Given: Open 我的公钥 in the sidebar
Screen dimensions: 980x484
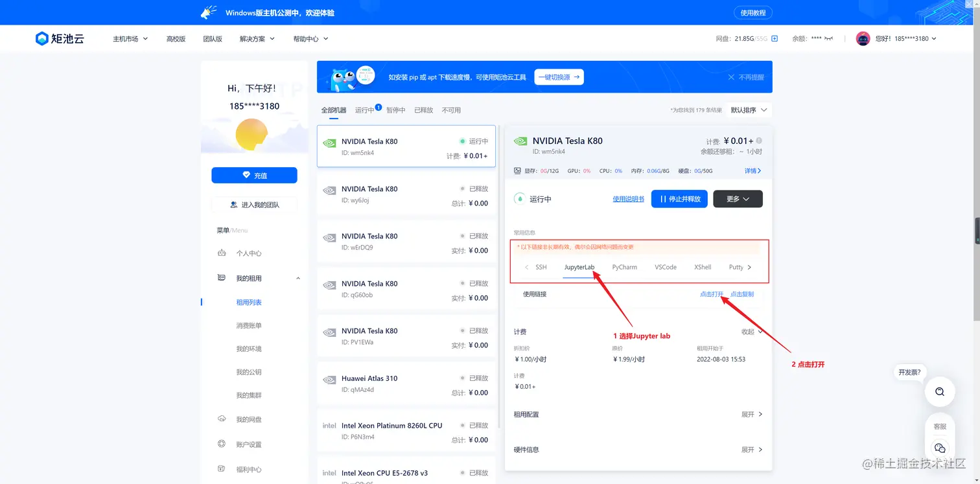Looking at the screenshot, I should (249, 373).
